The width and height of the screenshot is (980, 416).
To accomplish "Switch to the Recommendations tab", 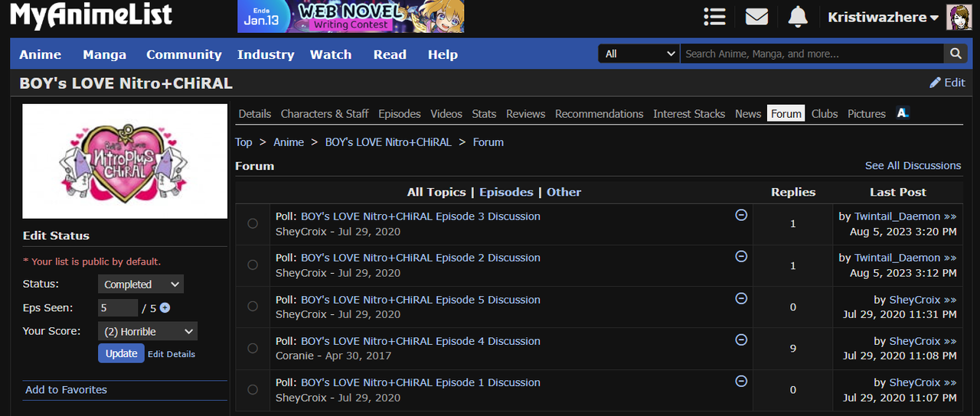I will [599, 113].
